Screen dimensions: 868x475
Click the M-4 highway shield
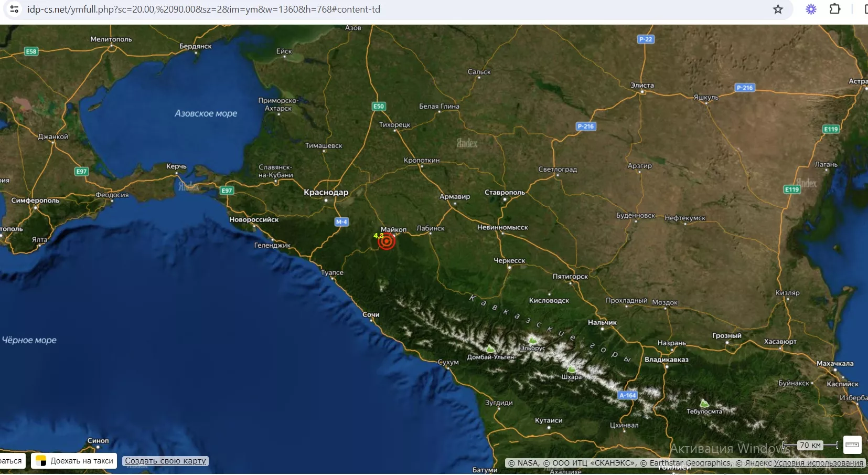(x=341, y=222)
